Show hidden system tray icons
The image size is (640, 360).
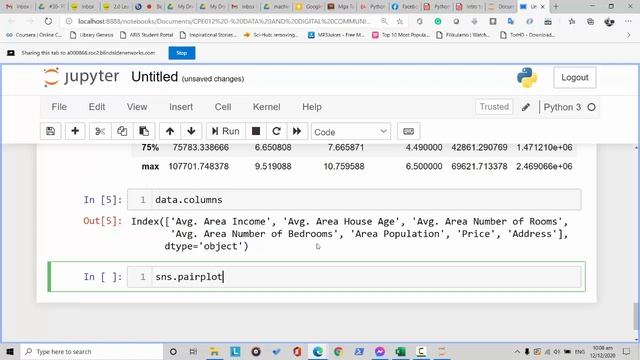[x=517, y=351]
